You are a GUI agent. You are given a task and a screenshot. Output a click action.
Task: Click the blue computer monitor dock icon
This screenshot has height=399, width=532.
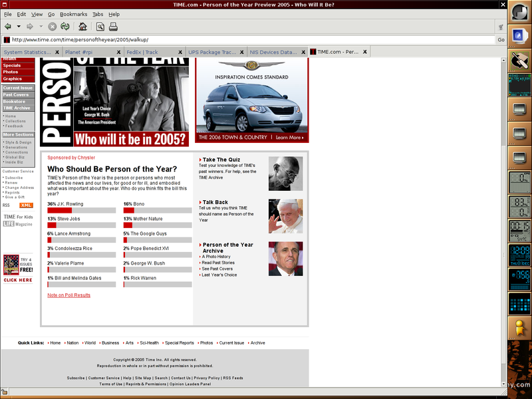click(x=519, y=36)
